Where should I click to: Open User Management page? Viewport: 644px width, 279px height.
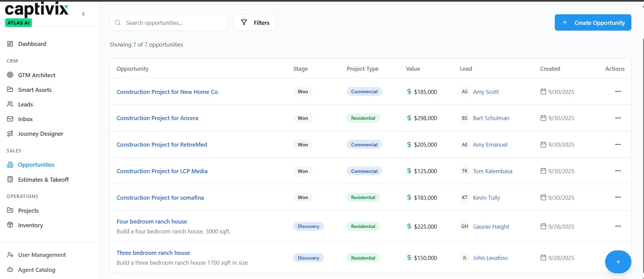pyautogui.click(x=42, y=255)
